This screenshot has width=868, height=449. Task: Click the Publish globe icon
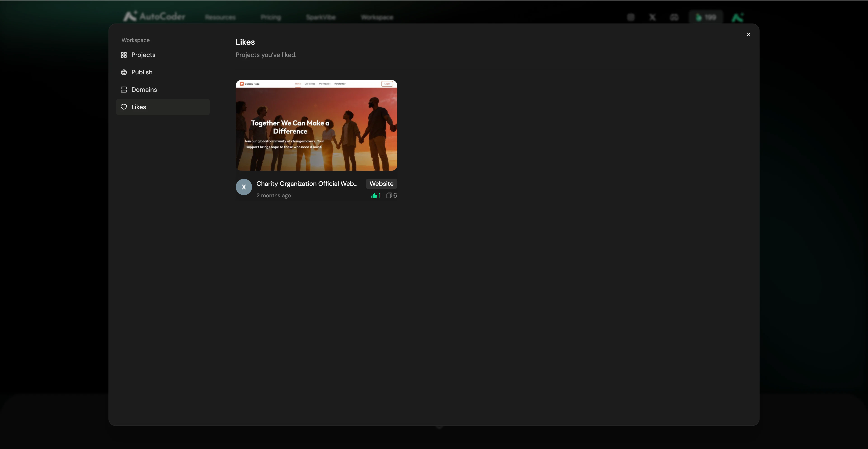point(124,73)
